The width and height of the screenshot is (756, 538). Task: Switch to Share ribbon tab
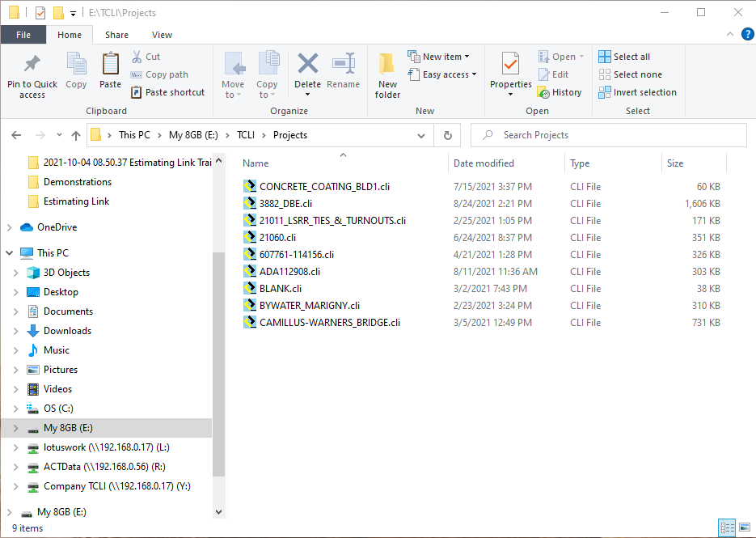pyautogui.click(x=116, y=35)
